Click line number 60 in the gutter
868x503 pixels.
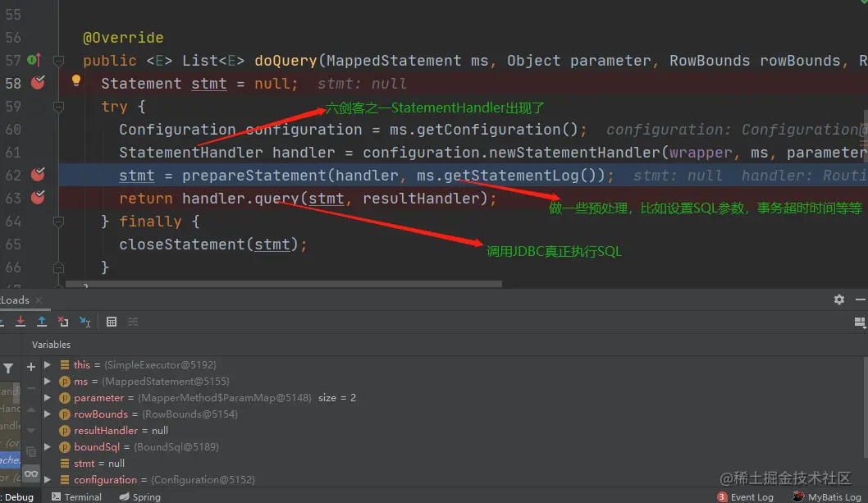tap(13, 130)
